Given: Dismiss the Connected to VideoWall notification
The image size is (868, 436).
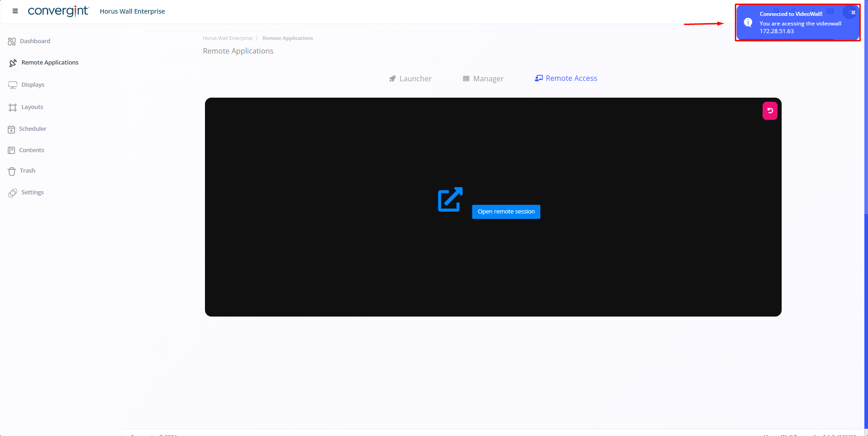Looking at the screenshot, I should tap(853, 13).
